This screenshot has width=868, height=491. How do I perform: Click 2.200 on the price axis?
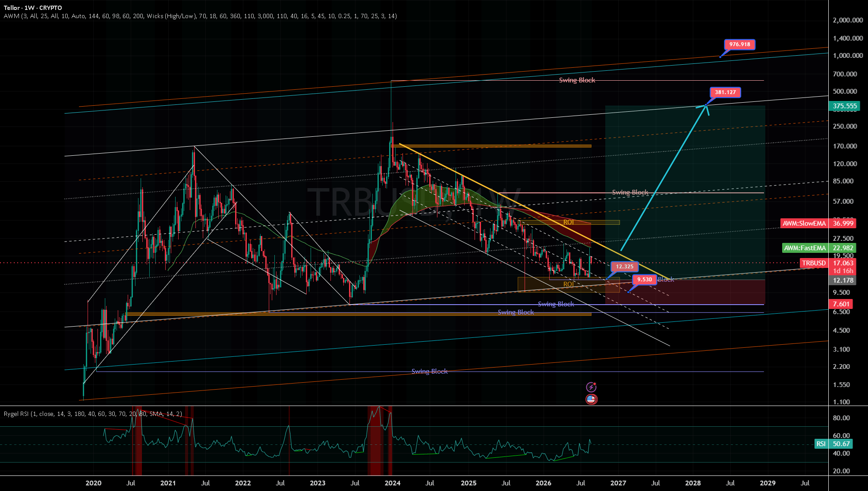pos(842,367)
